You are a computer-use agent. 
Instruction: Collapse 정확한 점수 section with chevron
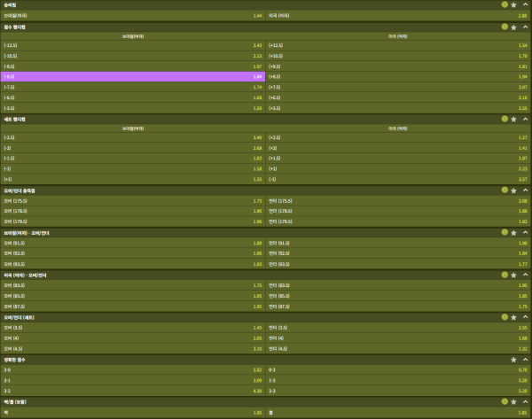click(x=524, y=360)
